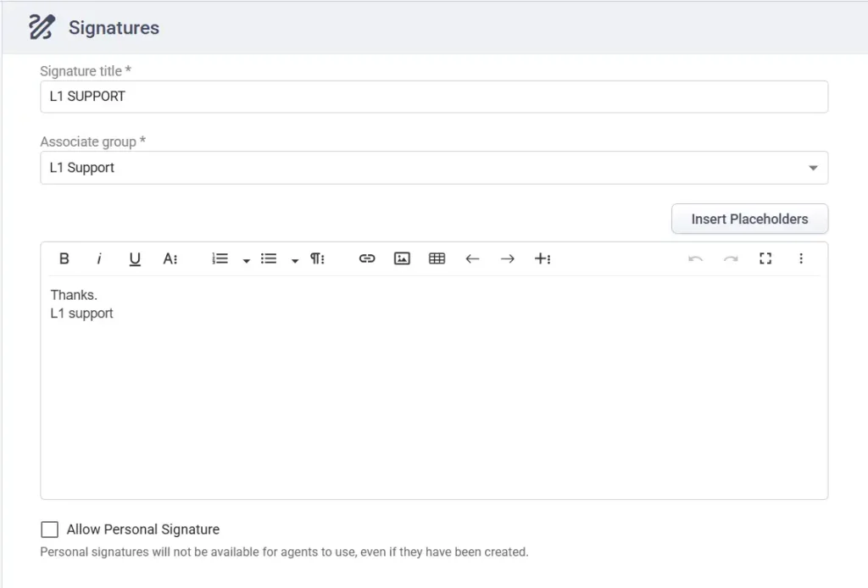
Task: Insert a hyperlink
Action: tap(367, 258)
